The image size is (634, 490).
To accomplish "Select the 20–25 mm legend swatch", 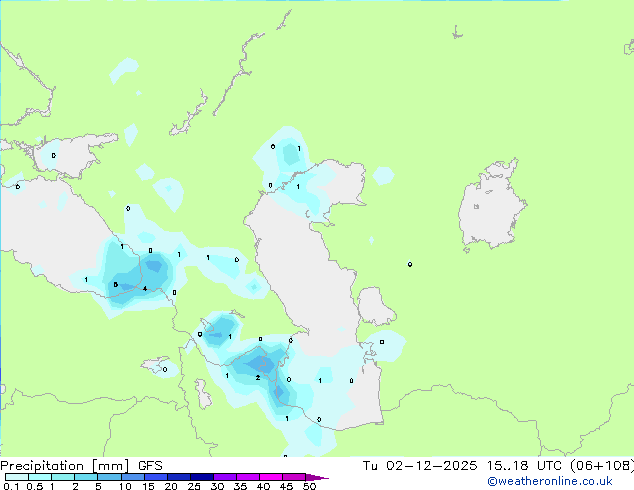I will click(x=178, y=477).
